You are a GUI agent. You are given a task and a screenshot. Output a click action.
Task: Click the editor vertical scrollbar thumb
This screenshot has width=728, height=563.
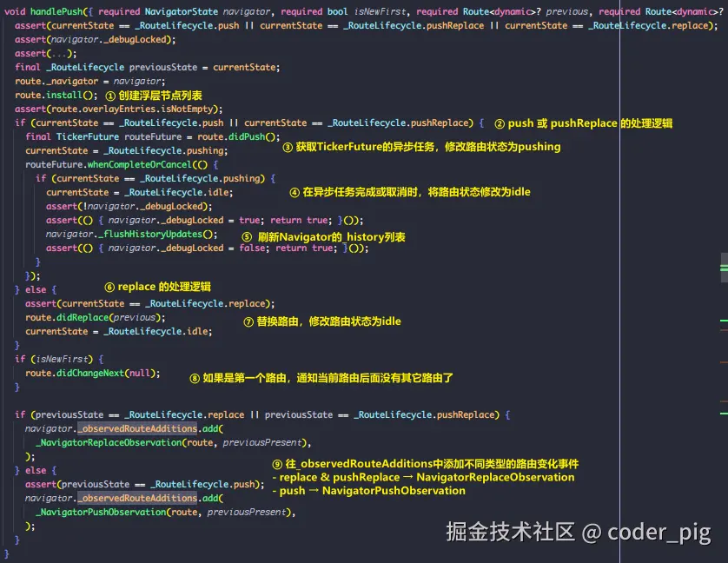click(724, 268)
